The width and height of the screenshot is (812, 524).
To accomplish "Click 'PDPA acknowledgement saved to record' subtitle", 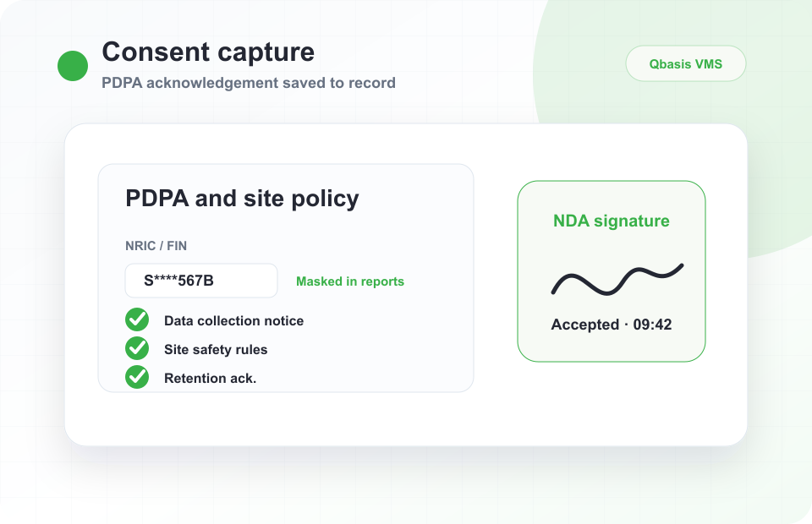I will point(249,83).
